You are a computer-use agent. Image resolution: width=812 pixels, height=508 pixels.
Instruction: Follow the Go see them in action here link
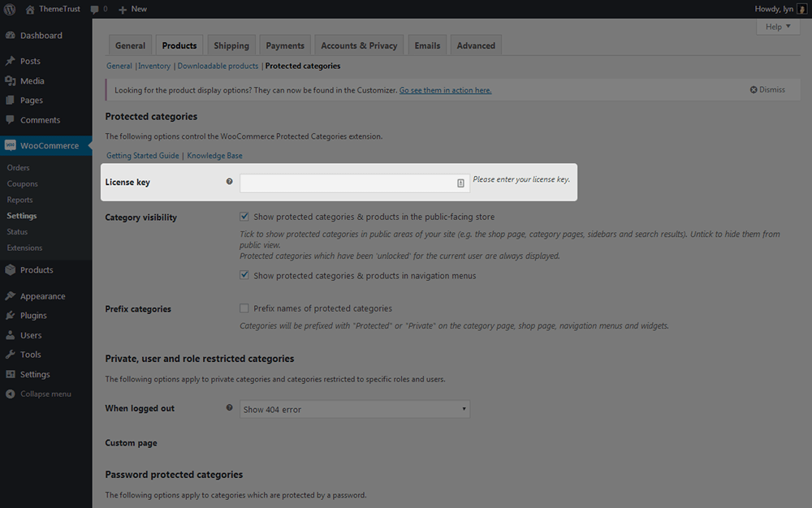445,90
